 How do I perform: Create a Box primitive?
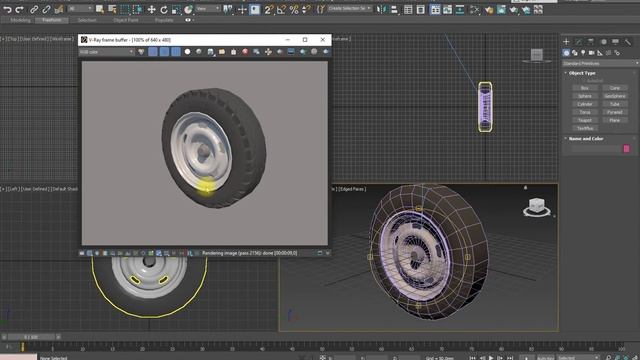coord(584,88)
